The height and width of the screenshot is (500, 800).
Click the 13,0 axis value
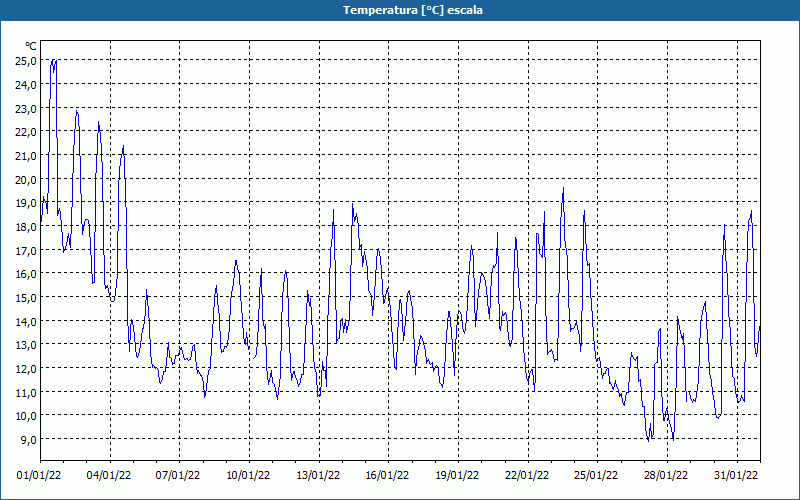[x=26, y=344]
